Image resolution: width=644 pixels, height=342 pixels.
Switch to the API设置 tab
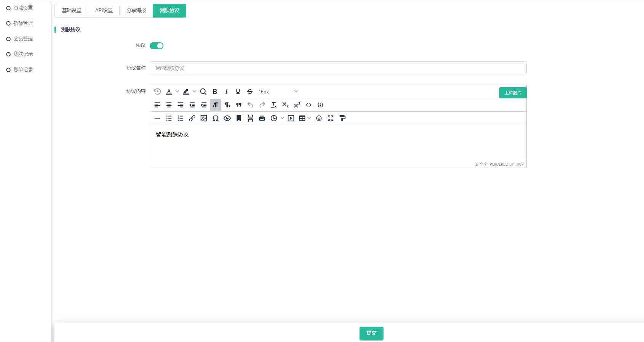[x=104, y=10]
